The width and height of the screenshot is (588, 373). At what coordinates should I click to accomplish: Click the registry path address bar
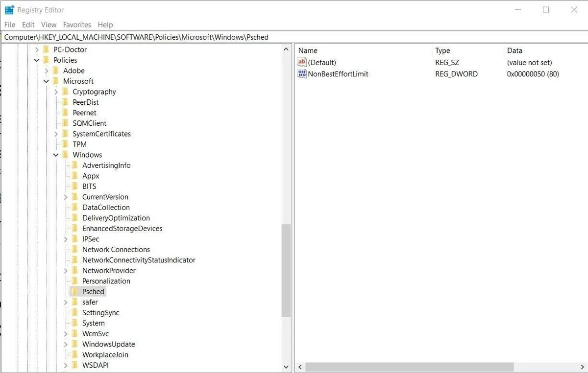click(294, 37)
